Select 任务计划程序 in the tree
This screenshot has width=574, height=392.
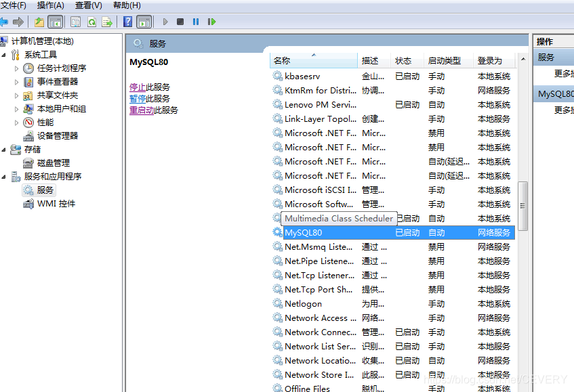[62, 68]
